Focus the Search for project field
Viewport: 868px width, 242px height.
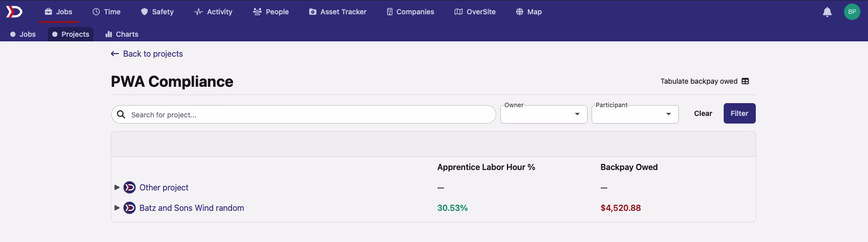(303, 114)
